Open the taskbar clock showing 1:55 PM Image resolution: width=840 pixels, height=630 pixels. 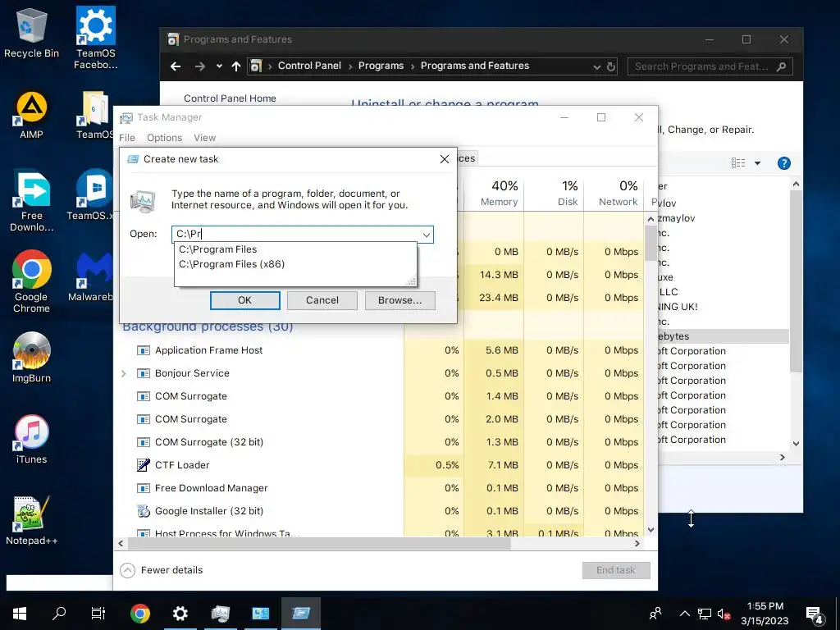(765, 614)
